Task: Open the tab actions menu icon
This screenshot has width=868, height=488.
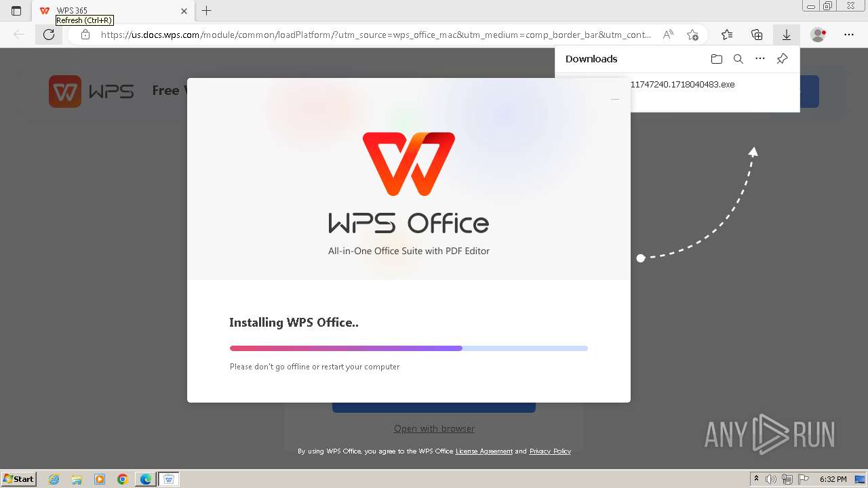Action: click(16, 11)
